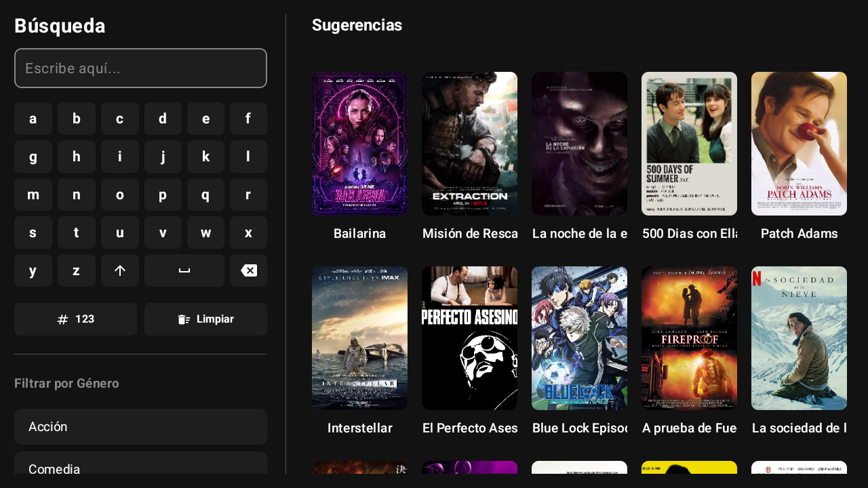Open the numeric keyboard with # 123
The height and width of the screenshot is (488, 868).
75,319
